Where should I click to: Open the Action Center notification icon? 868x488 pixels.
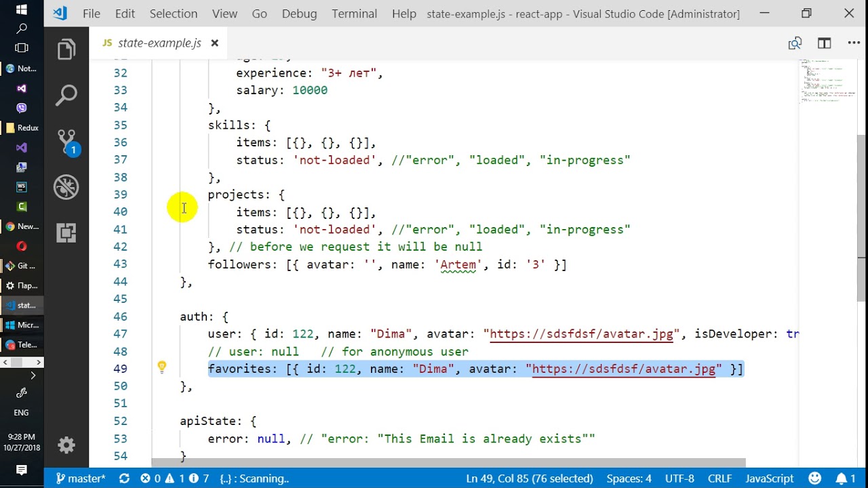point(22,470)
